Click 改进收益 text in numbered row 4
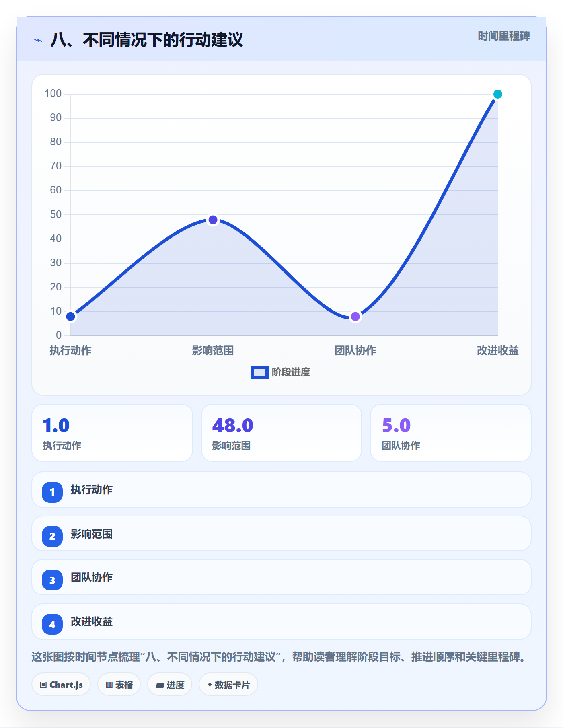Viewport: 563px width, 728px height. (92, 622)
